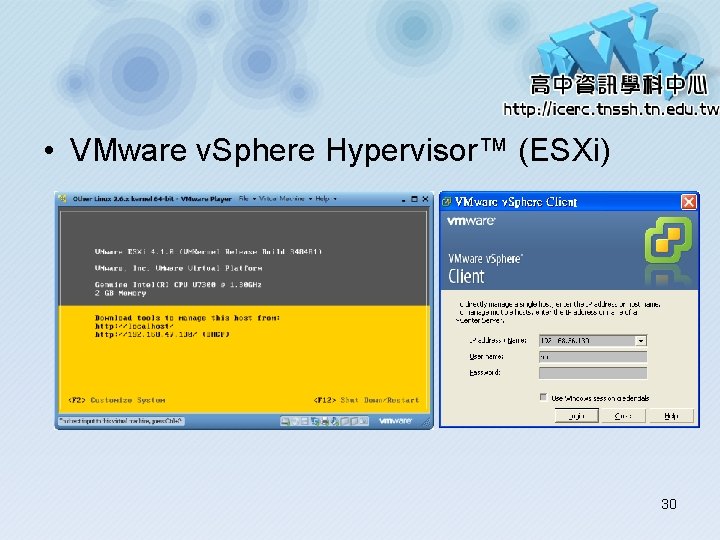Close the VMware Player window
The width and height of the screenshot is (720, 540).
425,199
